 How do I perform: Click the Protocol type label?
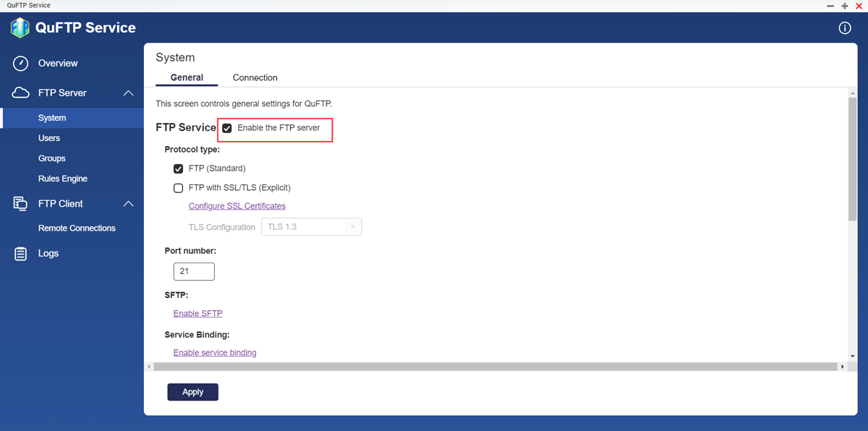click(192, 150)
